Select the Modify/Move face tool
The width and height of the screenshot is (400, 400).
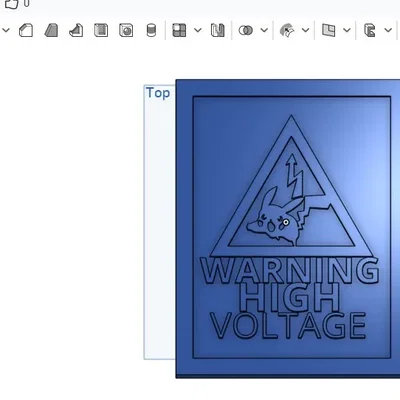(287, 30)
